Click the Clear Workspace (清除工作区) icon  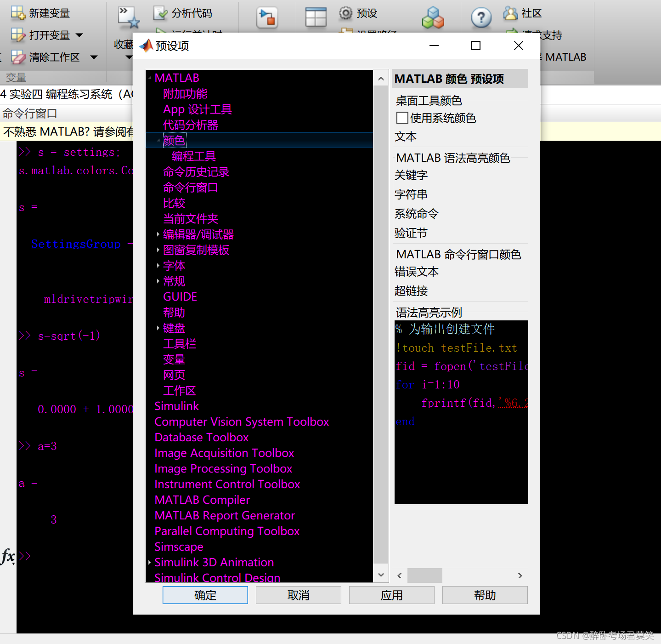[x=18, y=57]
